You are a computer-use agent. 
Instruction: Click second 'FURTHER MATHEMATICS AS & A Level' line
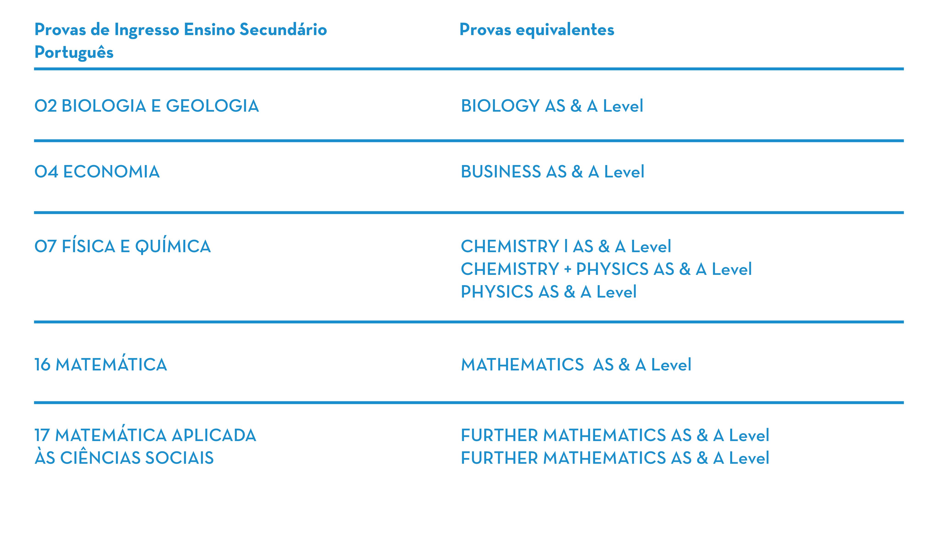[615, 458]
